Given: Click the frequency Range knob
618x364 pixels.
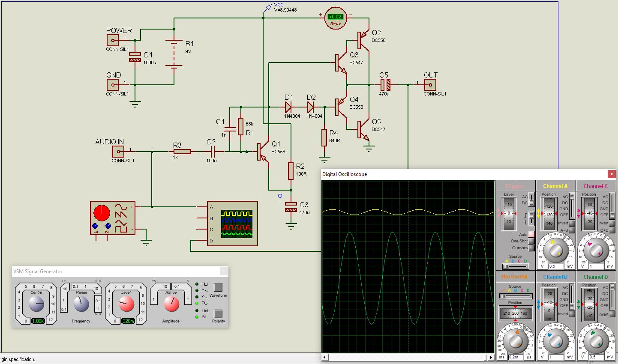Looking at the screenshot, I should coord(81,304).
